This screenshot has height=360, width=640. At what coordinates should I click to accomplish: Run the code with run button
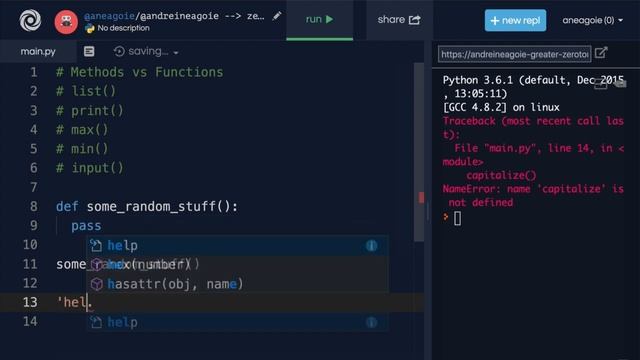(x=320, y=20)
